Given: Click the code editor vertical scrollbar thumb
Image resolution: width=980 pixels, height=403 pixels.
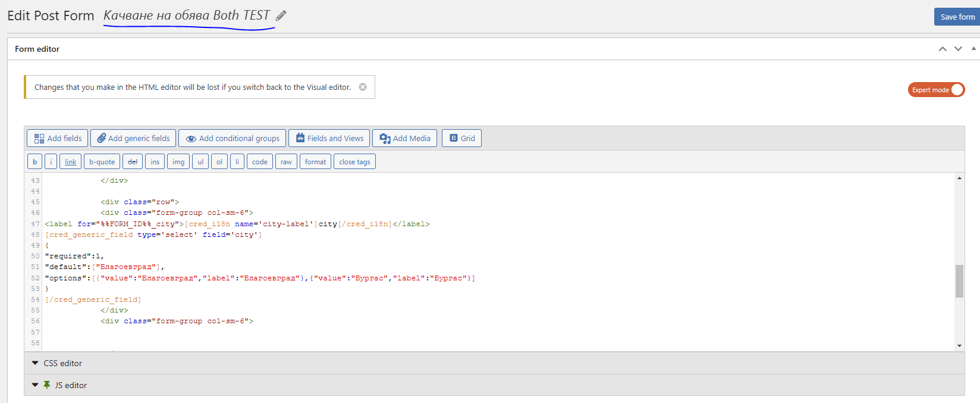Looking at the screenshot, I should coord(959,281).
